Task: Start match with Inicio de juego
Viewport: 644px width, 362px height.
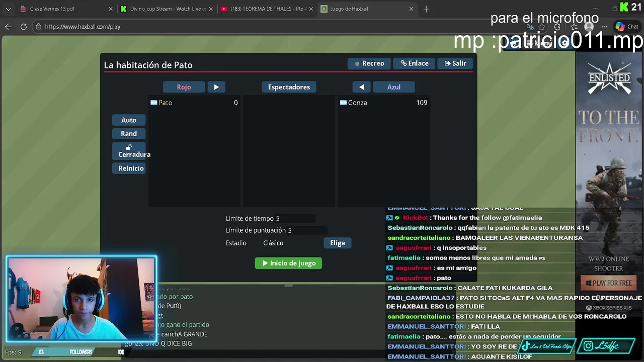Action: click(x=288, y=263)
